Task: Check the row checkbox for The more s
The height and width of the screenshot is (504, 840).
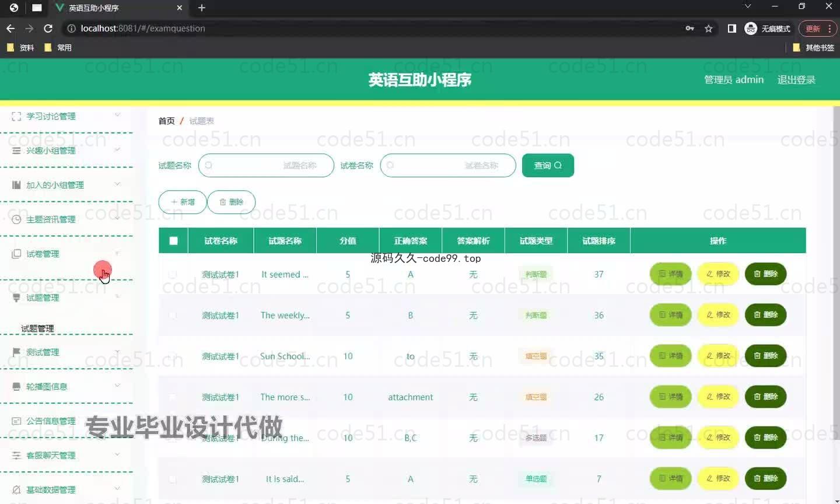Action: pos(173,397)
